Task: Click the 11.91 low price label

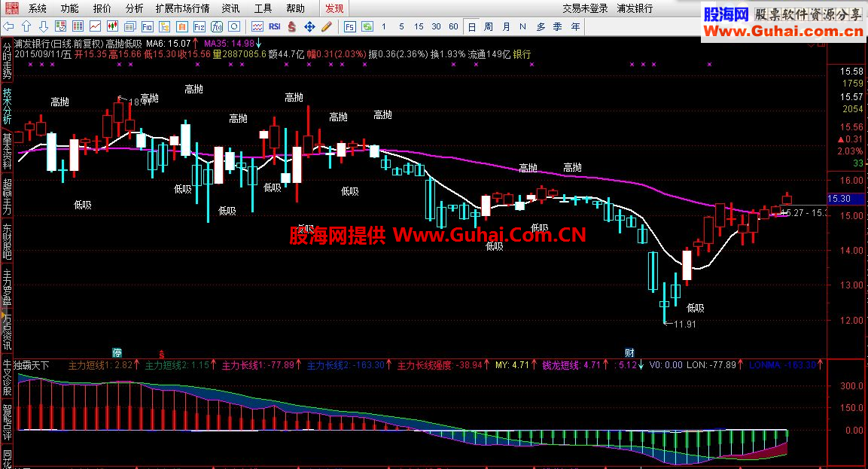Action: 685,324
